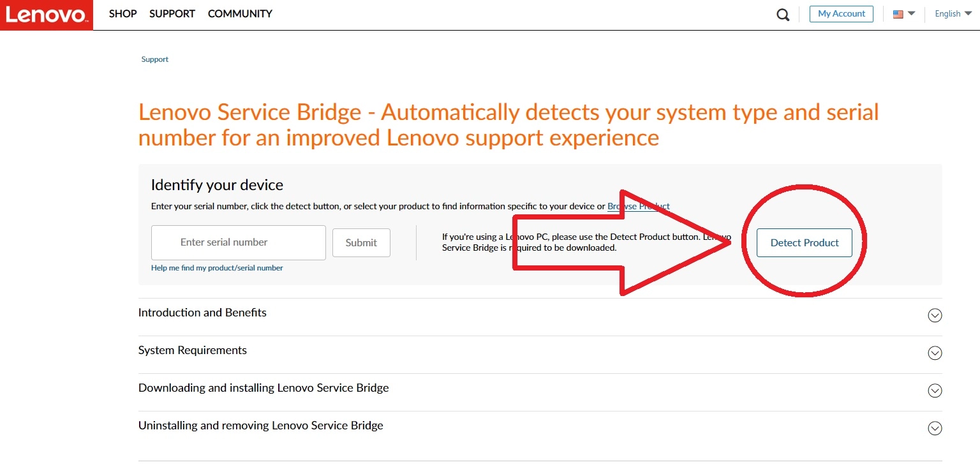Click the My Account button
Viewport: 980px width, 467px height.
(842, 14)
